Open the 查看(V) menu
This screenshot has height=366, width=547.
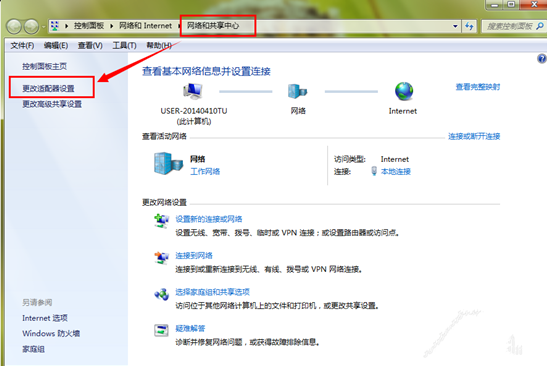pyautogui.click(x=90, y=45)
